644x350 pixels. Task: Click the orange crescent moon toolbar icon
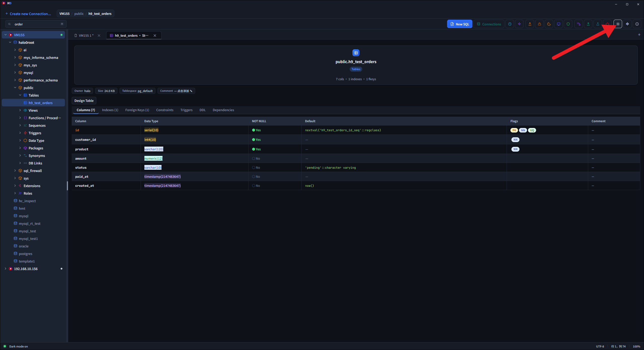tap(549, 24)
